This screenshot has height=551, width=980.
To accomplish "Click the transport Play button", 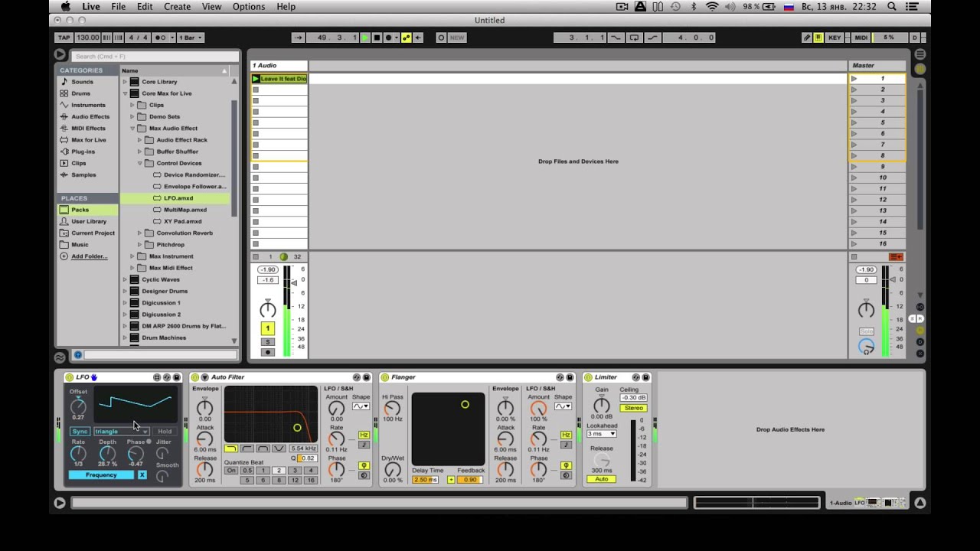I will (x=365, y=37).
